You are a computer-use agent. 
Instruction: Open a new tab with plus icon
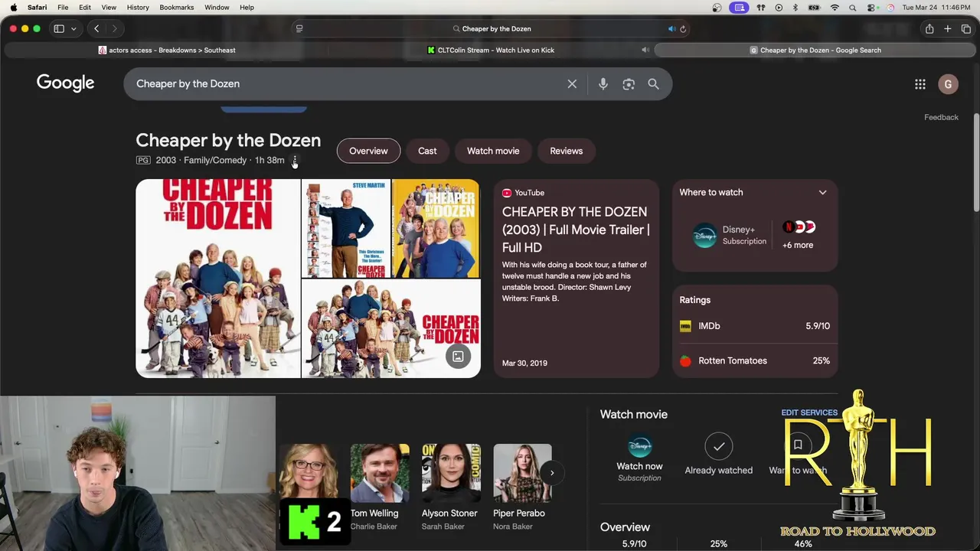tap(948, 28)
